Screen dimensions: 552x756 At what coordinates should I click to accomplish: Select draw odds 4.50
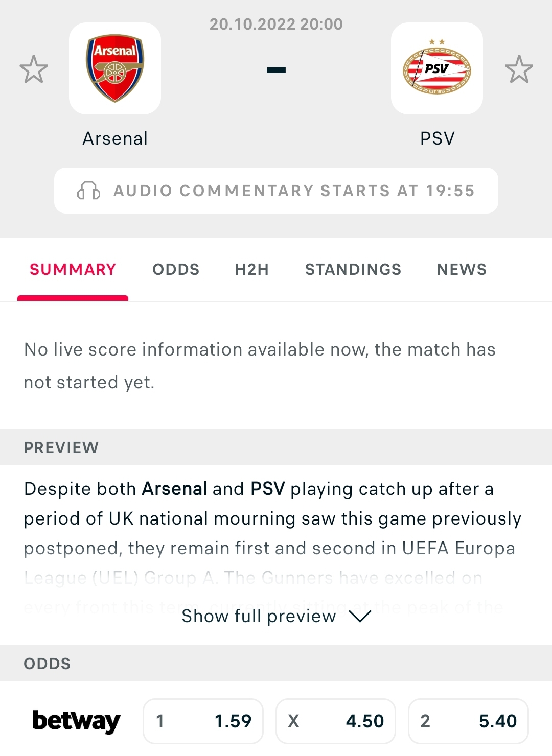tap(336, 721)
